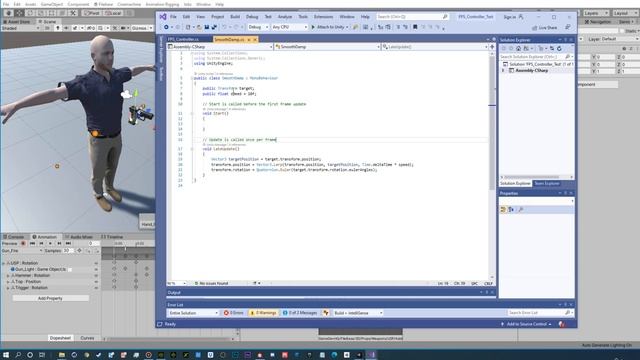
Task: Open File Explorer from taskbar
Action: 62,355
